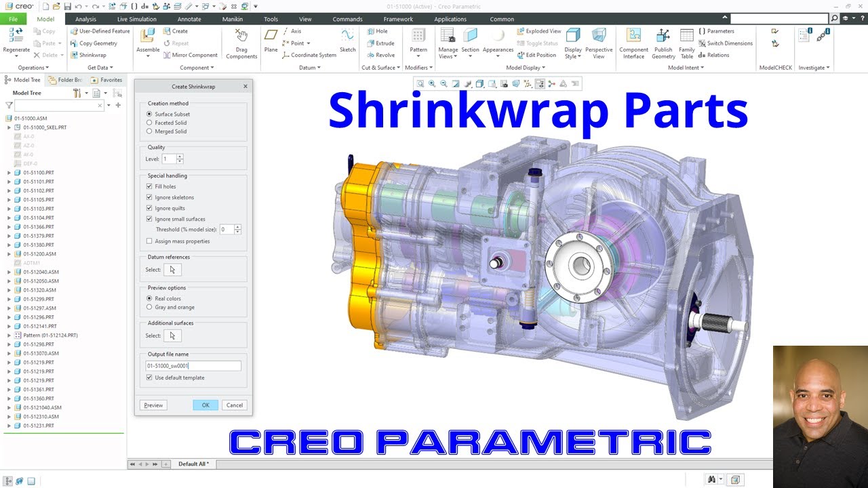Select the datum Axis tool
Image resolution: width=868 pixels, height=488 pixels.
(x=292, y=31)
